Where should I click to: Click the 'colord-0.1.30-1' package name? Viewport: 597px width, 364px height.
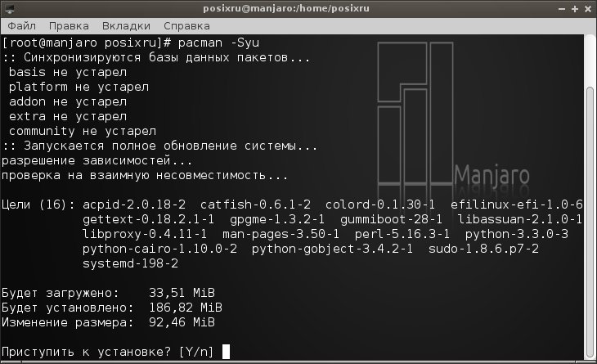(x=380, y=204)
